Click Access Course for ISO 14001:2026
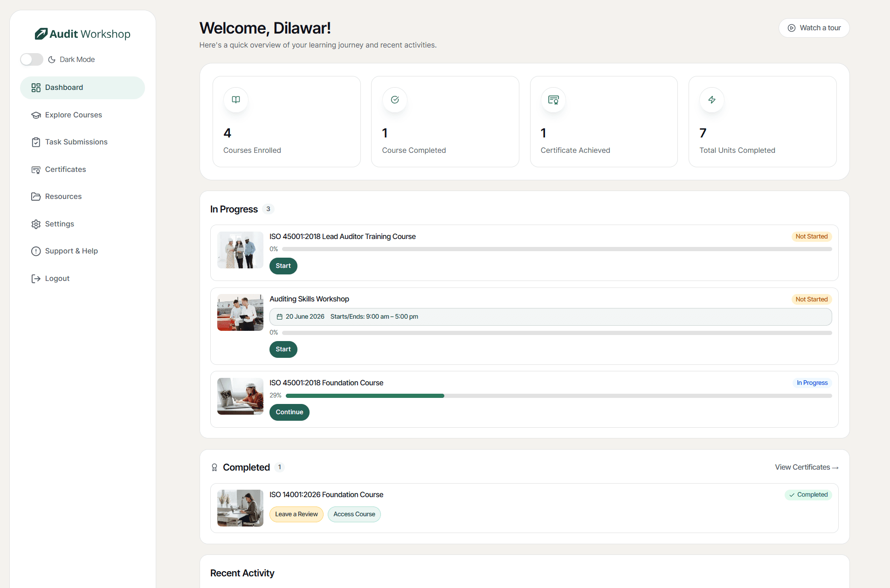The width and height of the screenshot is (890, 588). click(354, 514)
